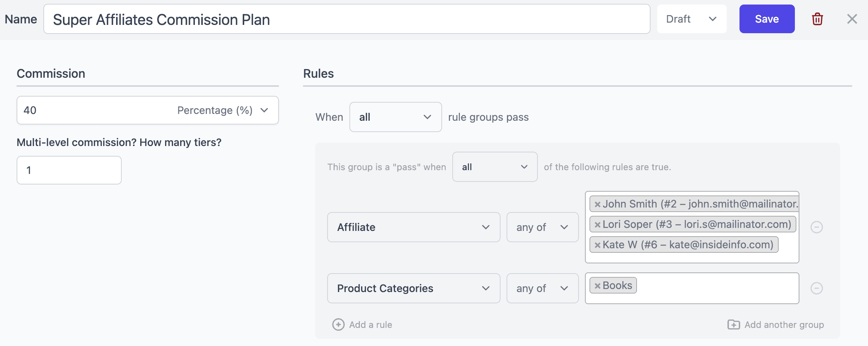Click the Add another group folder icon

[x=733, y=324]
